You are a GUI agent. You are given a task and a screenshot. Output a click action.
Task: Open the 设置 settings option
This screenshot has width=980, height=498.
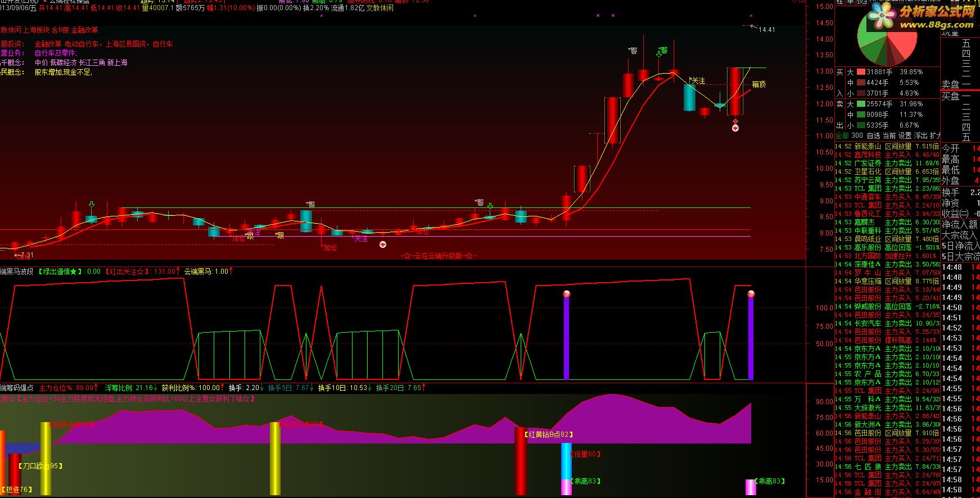[x=905, y=135]
